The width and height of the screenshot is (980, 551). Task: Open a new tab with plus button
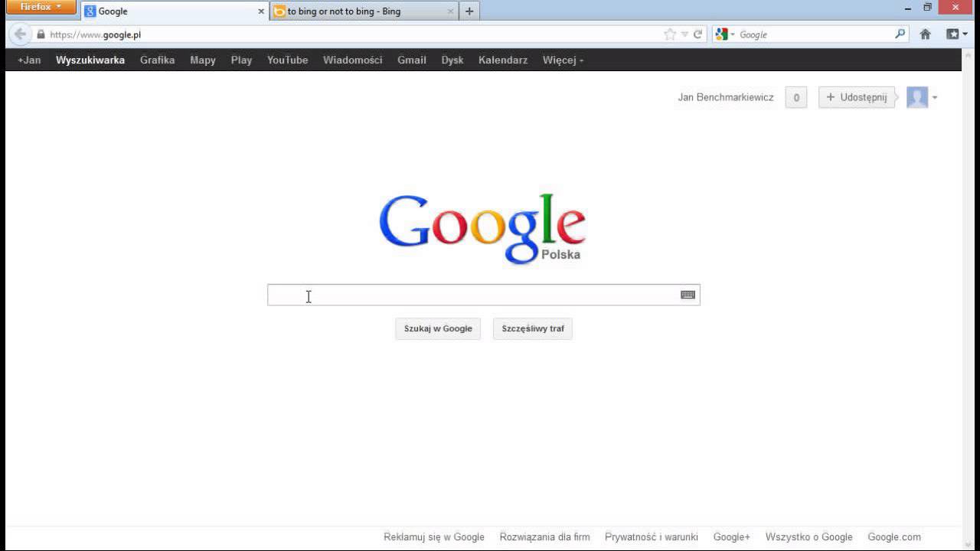click(469, 11)
